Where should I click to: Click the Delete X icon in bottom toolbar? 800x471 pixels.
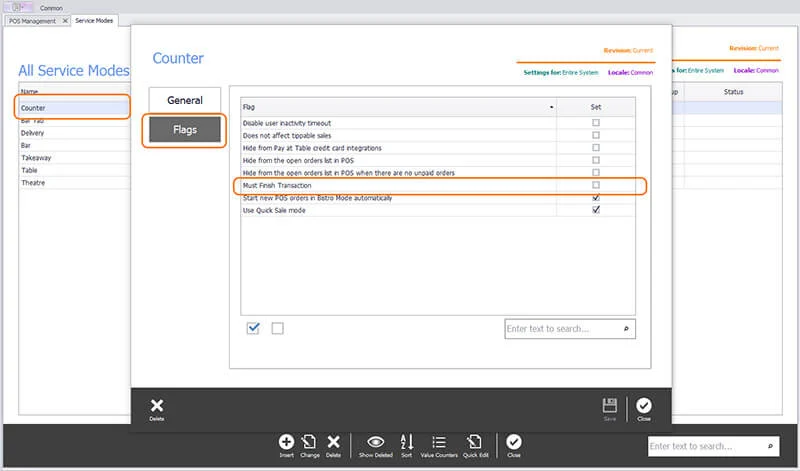333,442
